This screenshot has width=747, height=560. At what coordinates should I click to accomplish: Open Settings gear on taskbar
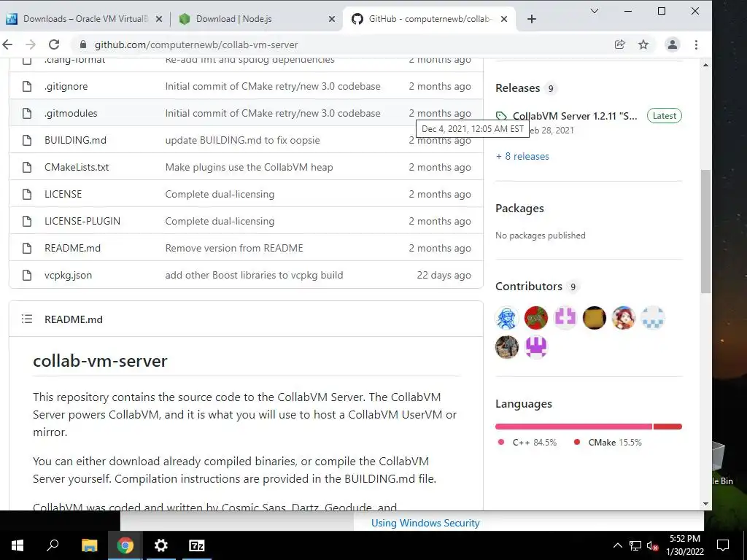point(161,545)
